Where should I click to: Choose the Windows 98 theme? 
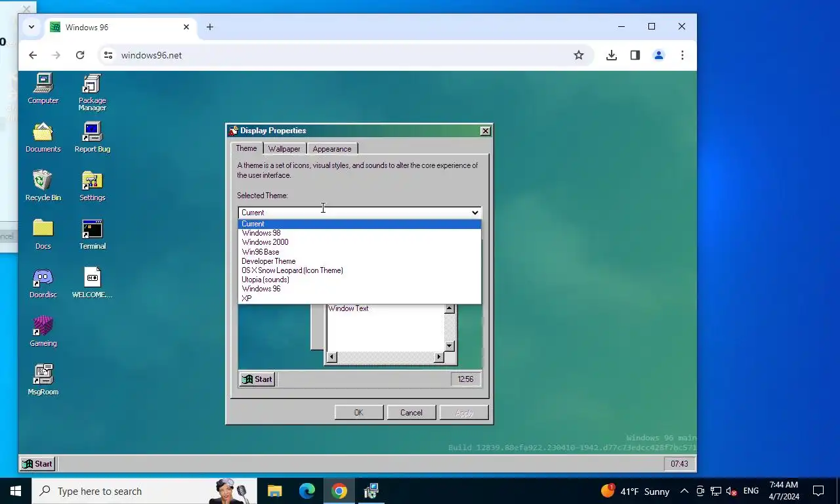click(x=360, y=233)
